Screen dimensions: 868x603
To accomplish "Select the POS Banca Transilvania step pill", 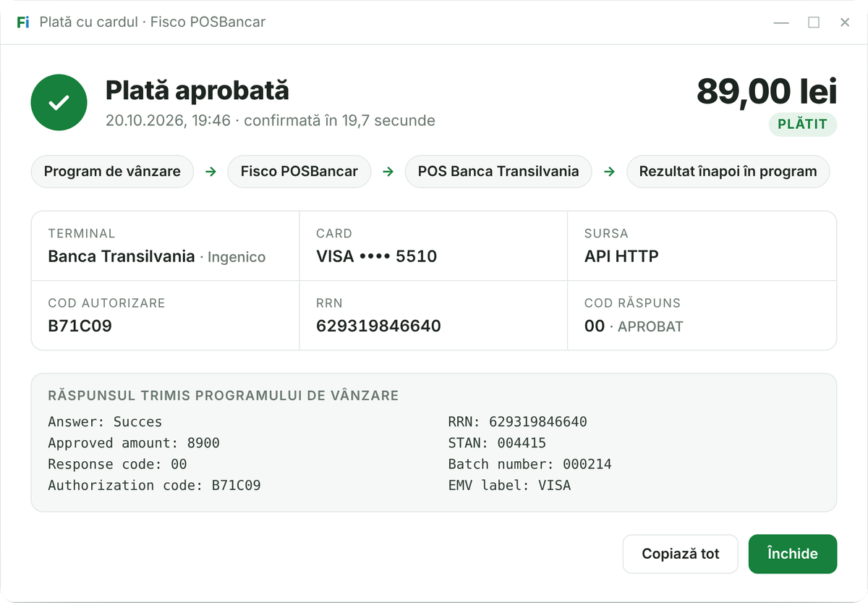I will 498,172.
